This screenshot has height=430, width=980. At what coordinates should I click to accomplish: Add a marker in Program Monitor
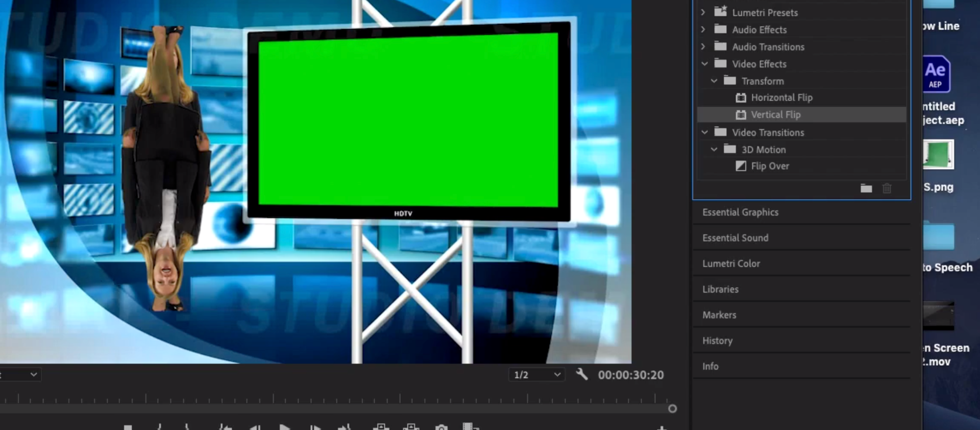point(128,427)
